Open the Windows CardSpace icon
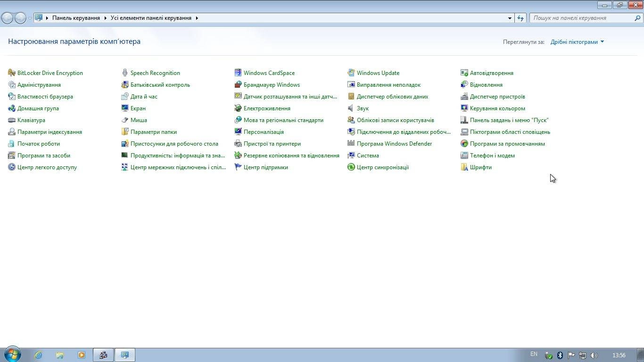 [x=238, y=73]
